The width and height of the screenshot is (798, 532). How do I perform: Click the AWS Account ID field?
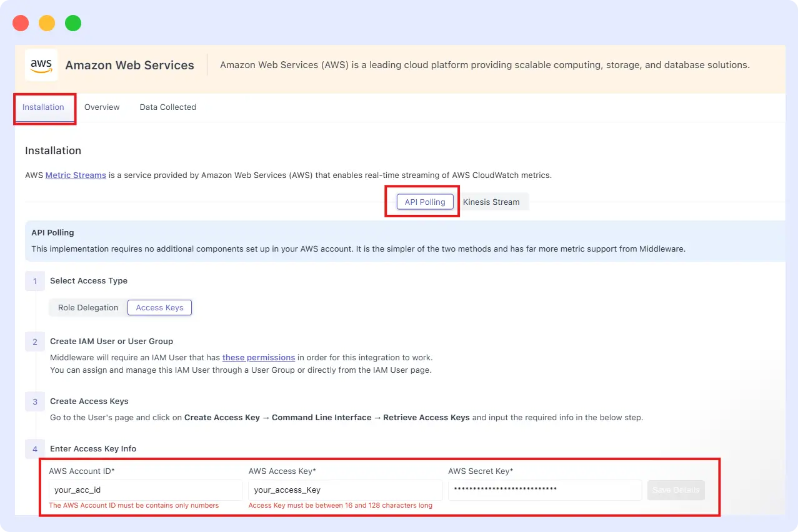click(x=146, y=490)
